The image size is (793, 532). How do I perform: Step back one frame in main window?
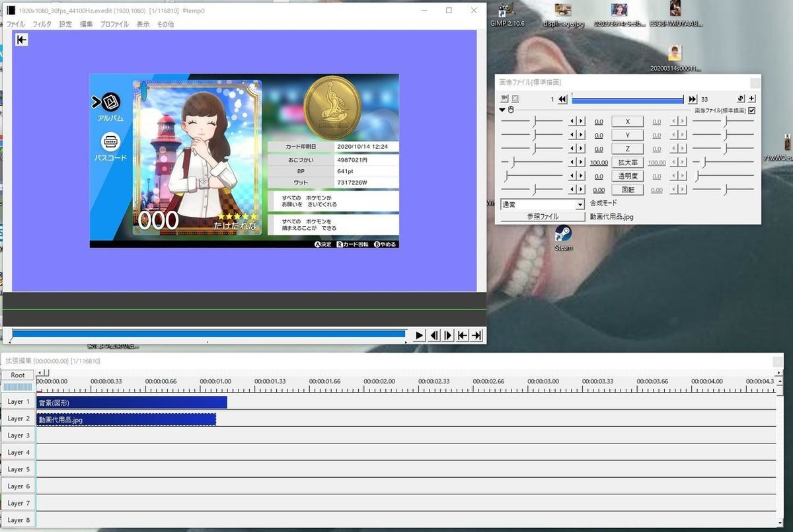(434, 335)
